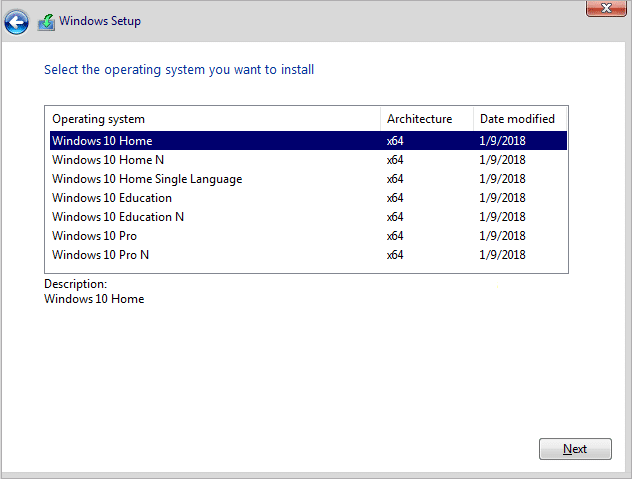The height and width of the screenshot is (479, 632).
Task: Choose Windows 10 Pro N entry
Action: pyautogui.click(x=100, y=255)
